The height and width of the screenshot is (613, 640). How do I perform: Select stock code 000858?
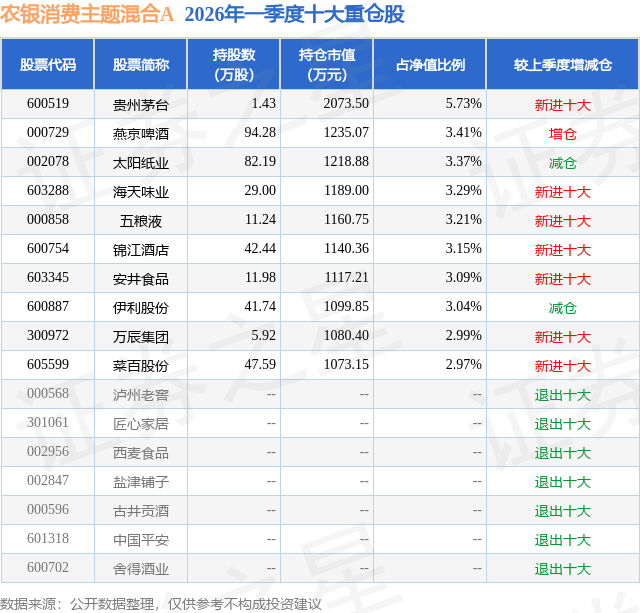point(48,219)
